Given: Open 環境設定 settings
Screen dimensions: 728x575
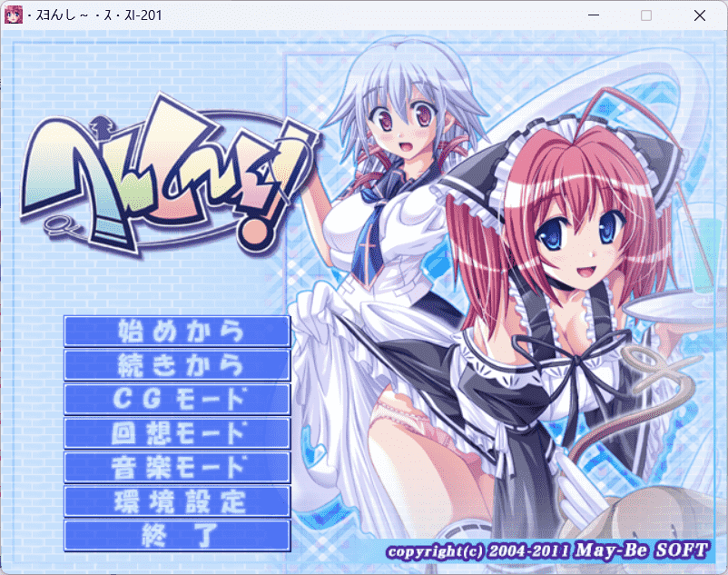Looking at the screenshot, I should [177, 501].
